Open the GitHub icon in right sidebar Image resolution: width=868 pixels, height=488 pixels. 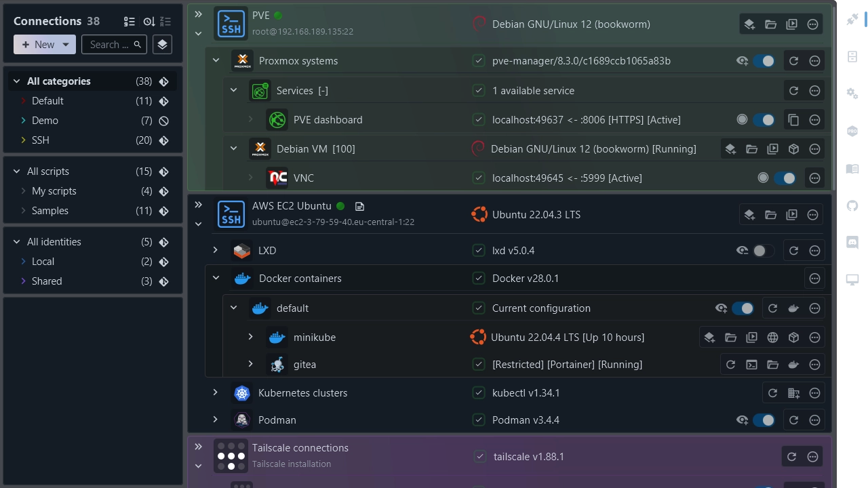852,205
